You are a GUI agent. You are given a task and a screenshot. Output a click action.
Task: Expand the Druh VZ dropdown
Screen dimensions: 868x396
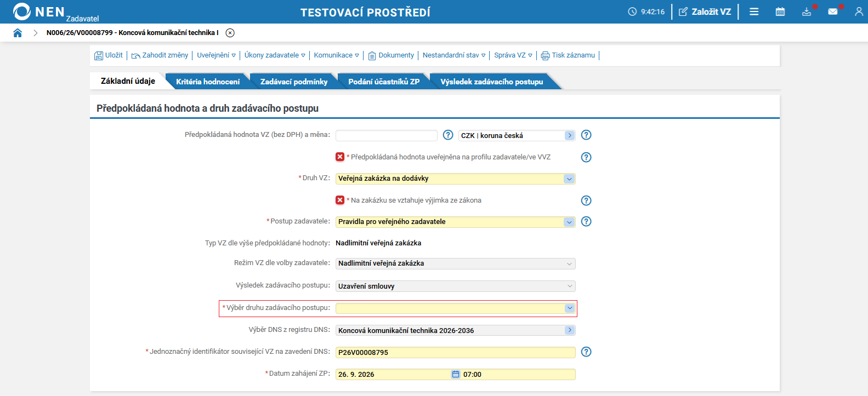click(x=569, y=179)
